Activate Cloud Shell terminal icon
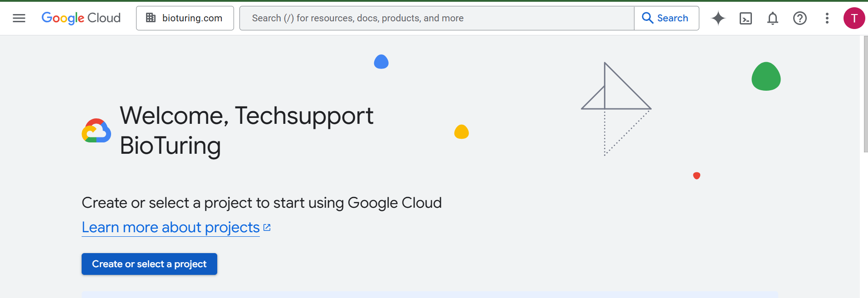This screenshot has height=298, width=868. tap(746, 18)
